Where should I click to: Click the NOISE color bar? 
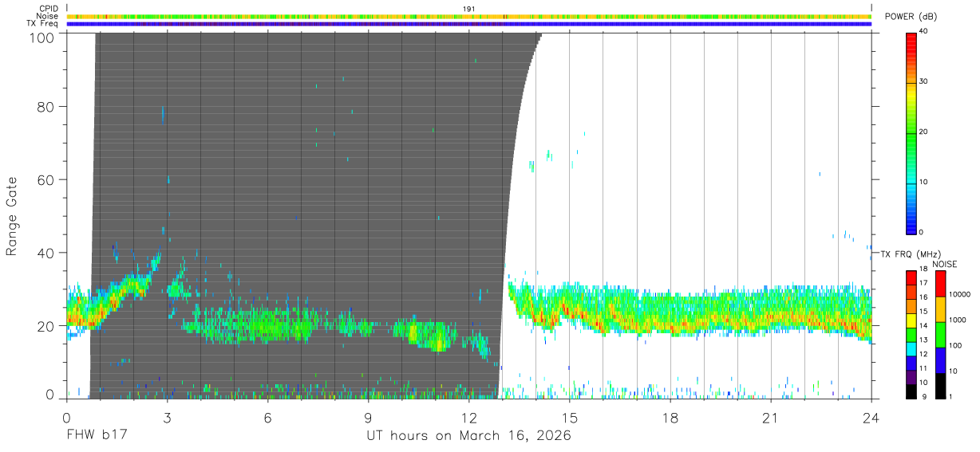940,335
